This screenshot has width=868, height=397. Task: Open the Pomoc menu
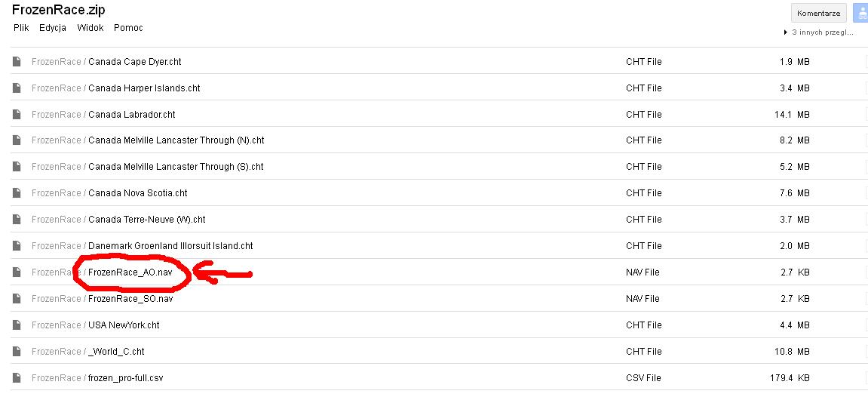click(x=128, y=28)
